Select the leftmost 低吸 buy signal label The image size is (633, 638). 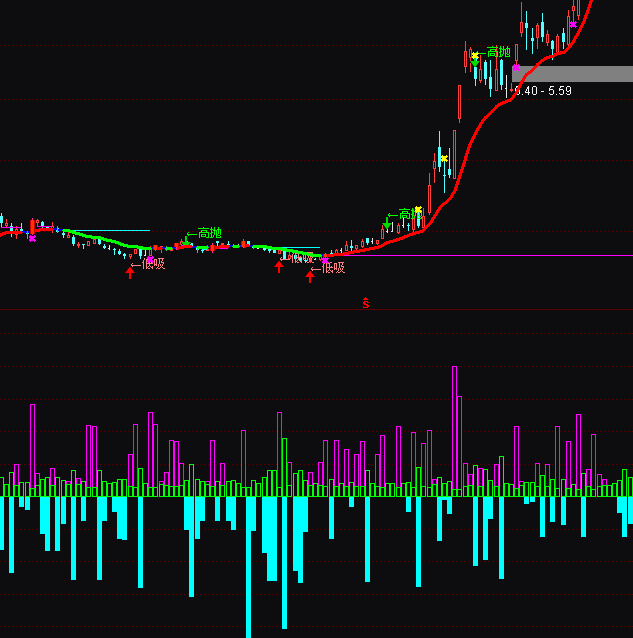(x=153, y=264)
